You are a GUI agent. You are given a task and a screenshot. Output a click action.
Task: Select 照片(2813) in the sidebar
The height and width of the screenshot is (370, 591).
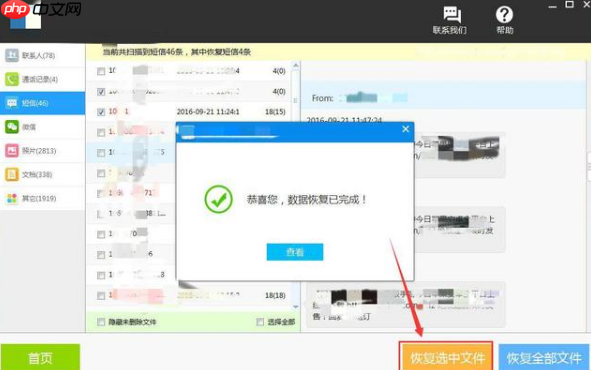coord(43,151)
